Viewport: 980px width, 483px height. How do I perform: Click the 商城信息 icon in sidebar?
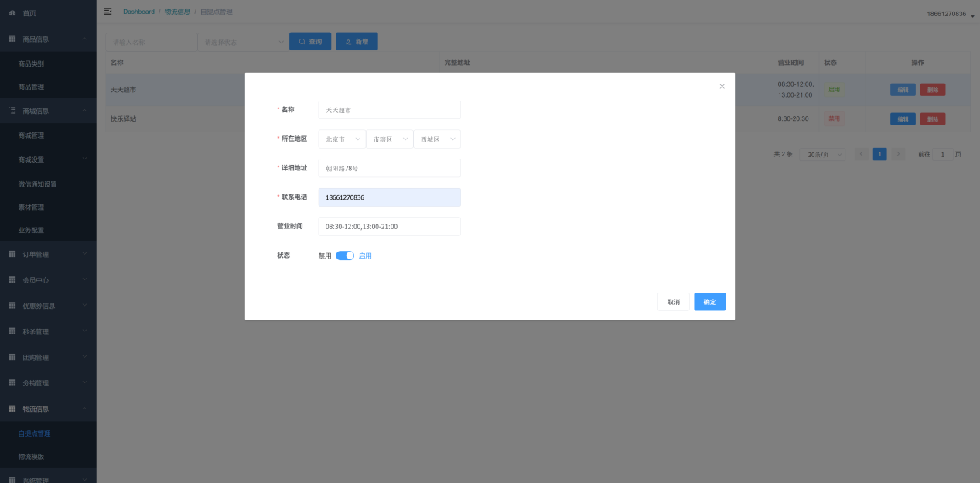tap(12, 111)
